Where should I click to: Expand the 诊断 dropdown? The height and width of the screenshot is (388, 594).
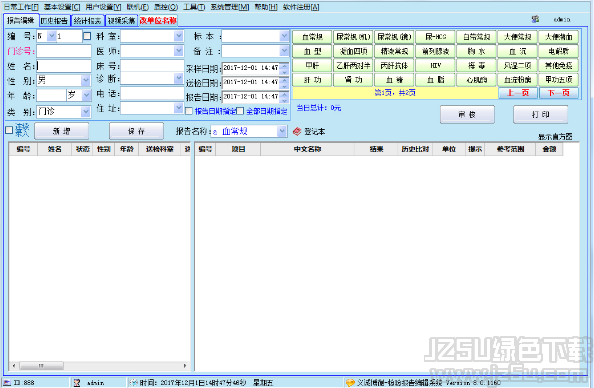[x=179, y=78]
